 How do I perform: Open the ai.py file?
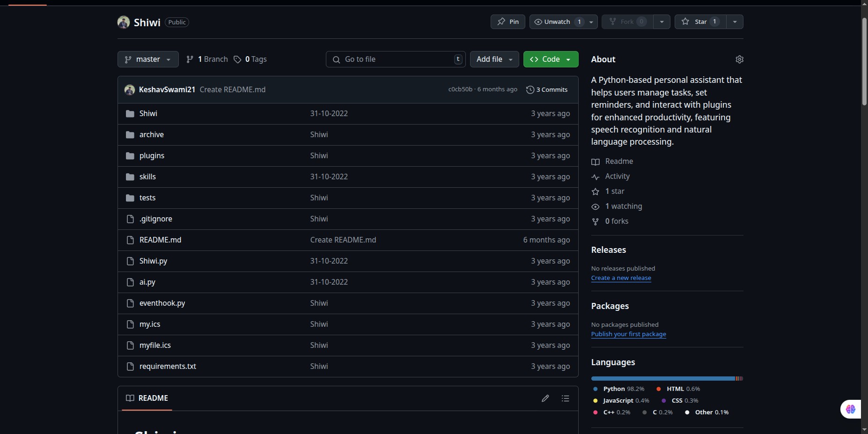pyautogui.click(x=147, y=282)
